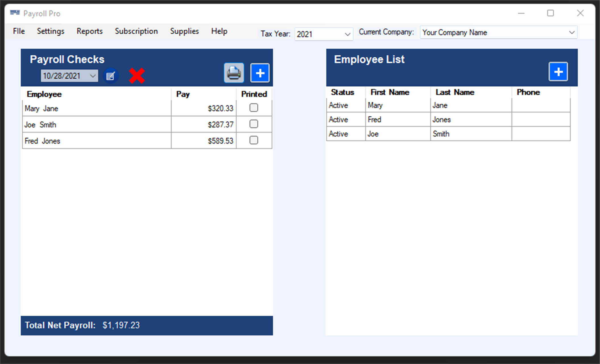Add a new employee with the plus icon
Image resolution: width=600 pixels, height=364 pixels.
tap(558, 72)
